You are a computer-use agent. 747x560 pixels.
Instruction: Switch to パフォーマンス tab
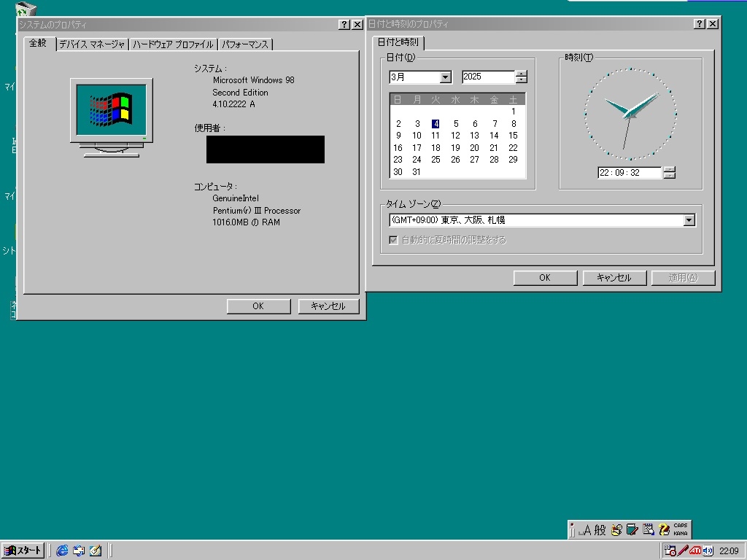[x=245, y=44]
